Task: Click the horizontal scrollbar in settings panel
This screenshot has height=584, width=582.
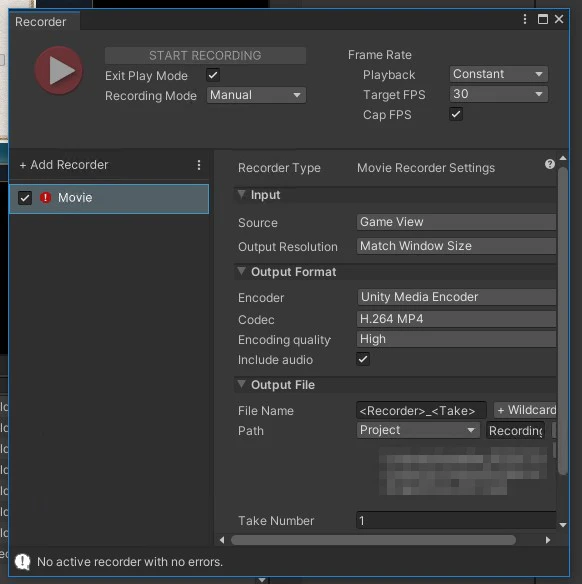Action: [373, 540]
